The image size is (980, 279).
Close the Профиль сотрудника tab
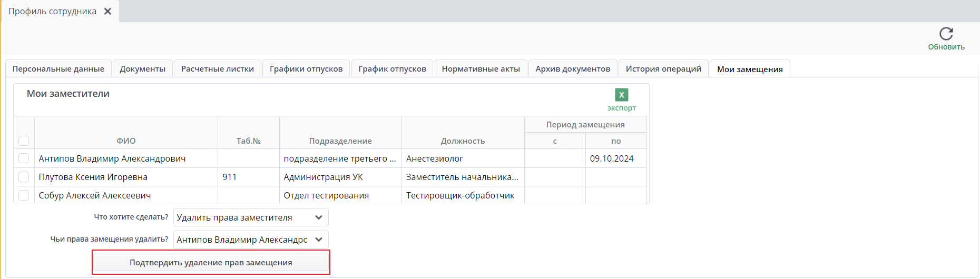tap(107, 11)
